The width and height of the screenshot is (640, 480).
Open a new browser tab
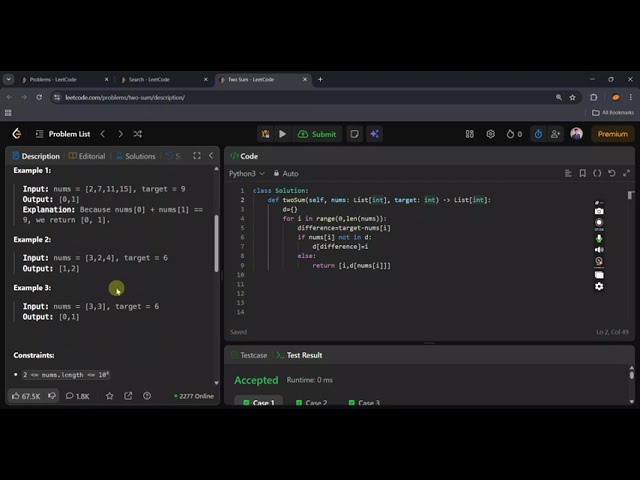(320, 80)
